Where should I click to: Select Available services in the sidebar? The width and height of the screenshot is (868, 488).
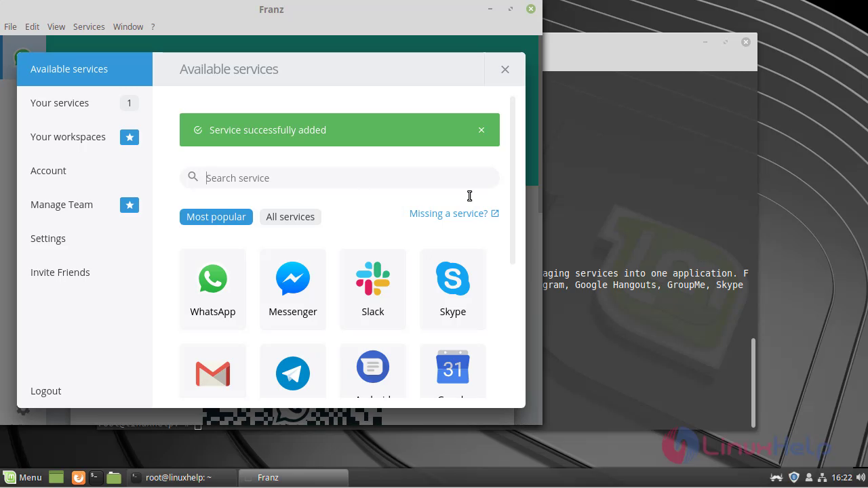click(x=85, y=69)
